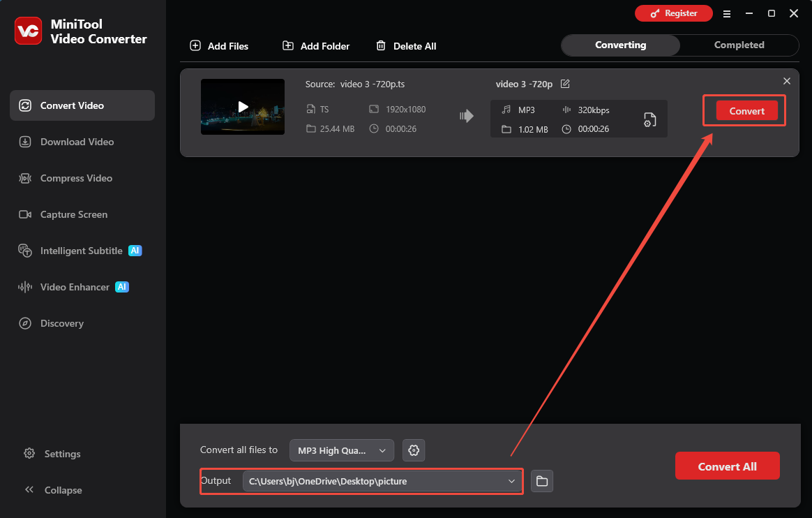The width and height of the screenshot is (812, 518).
Task: Switch to the Completed tab
Action: pyautogui.click(x=739, y=45)
